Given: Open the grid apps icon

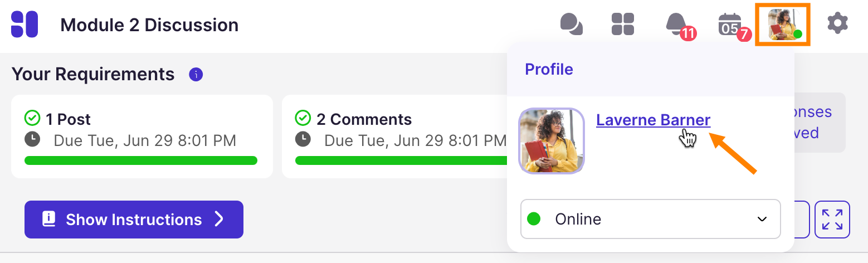Looking at the screenshot, I should 623,25.
